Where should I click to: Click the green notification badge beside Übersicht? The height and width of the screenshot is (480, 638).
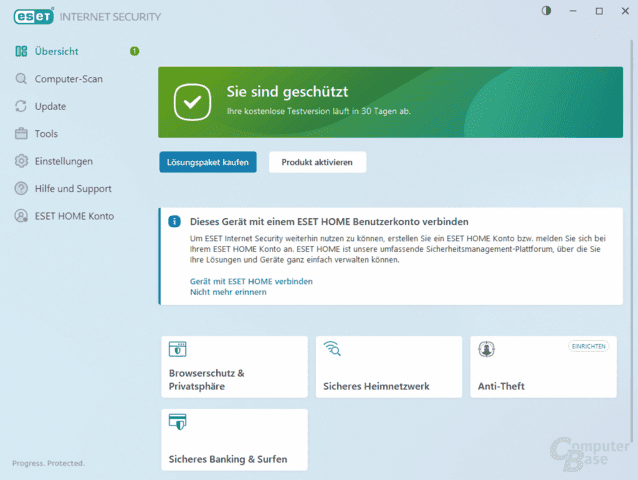(134, 51)
